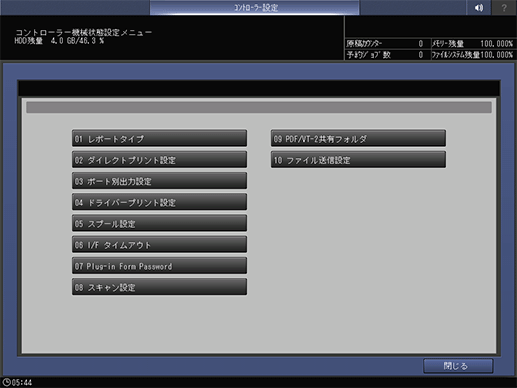Screen dimensions: 517x388
Task: Open 09 PDF/VT-2共有フォルダ
Action: [x=358, y=138]
